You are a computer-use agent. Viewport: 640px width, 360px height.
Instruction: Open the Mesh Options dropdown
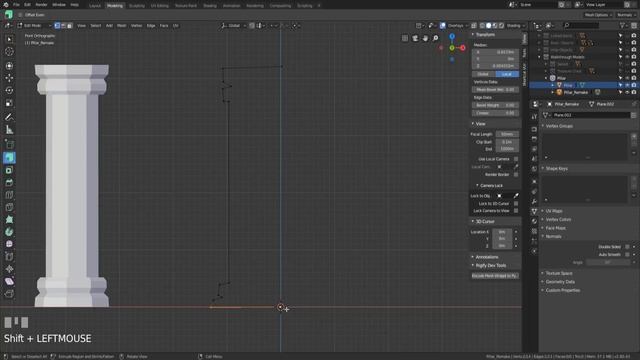click(598, 15)
